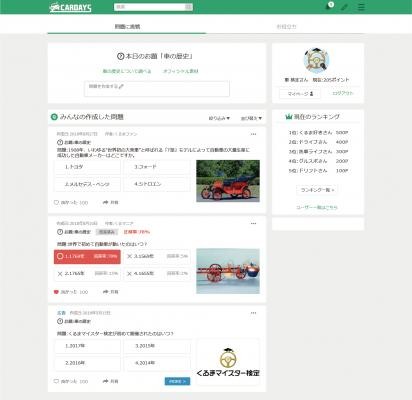
Task: Select answer option 3.フォード
Action: coord(157,167)
